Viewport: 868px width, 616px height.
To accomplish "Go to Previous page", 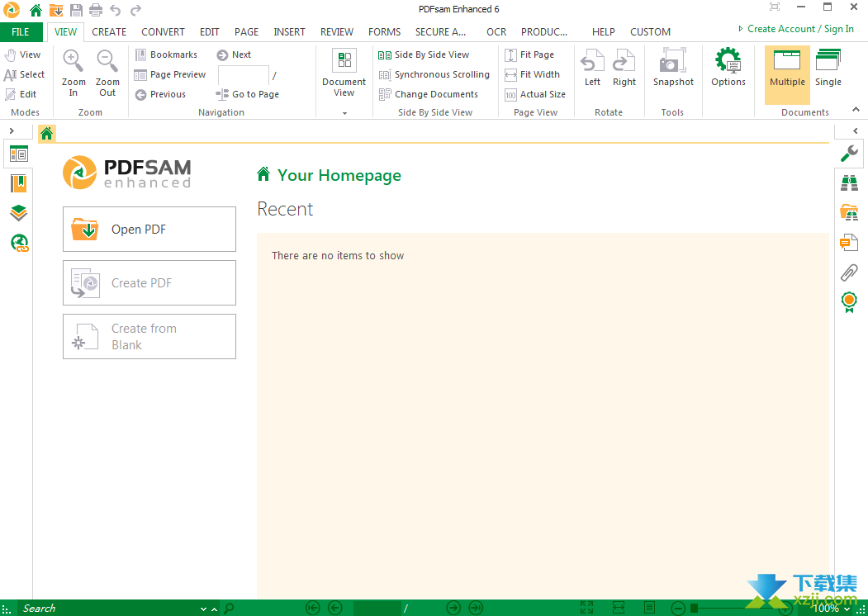I will click(x=160, y=95).
